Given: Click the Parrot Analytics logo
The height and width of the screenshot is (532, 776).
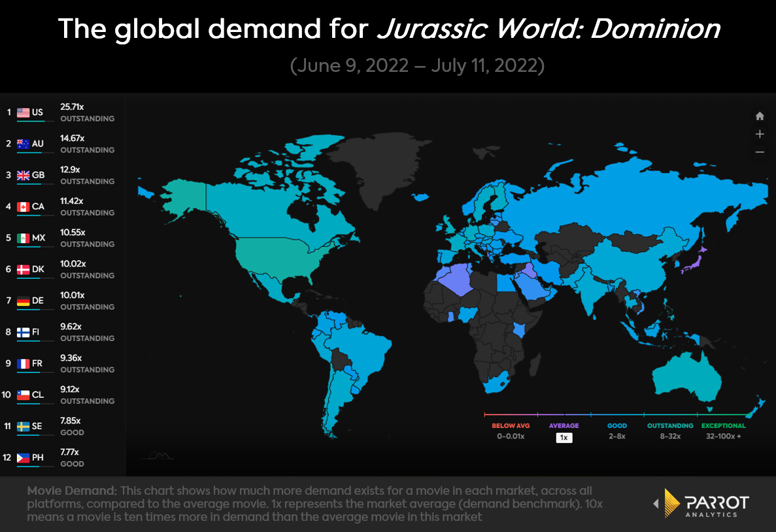Looking at the screenshot, I should tap(707, 504).
